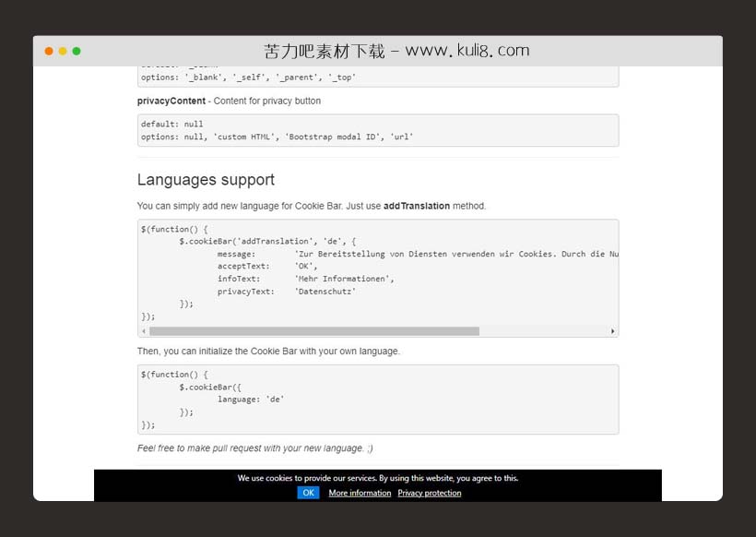
Task: Click the acceptText 'OK' code line
Action: [267, 266]
